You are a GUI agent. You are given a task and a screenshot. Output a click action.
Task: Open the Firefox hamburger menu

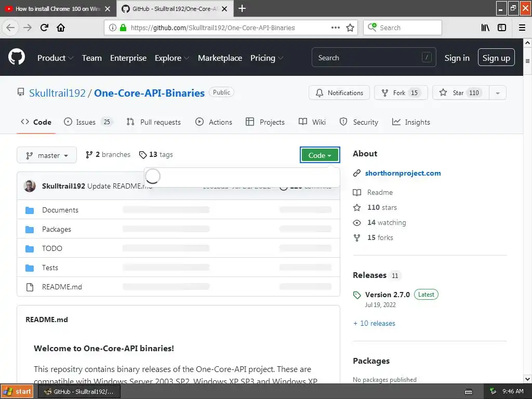[522, 28]
